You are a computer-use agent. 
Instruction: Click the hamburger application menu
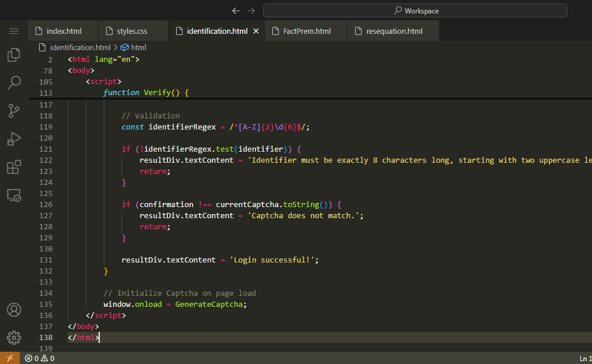point(14,31)
